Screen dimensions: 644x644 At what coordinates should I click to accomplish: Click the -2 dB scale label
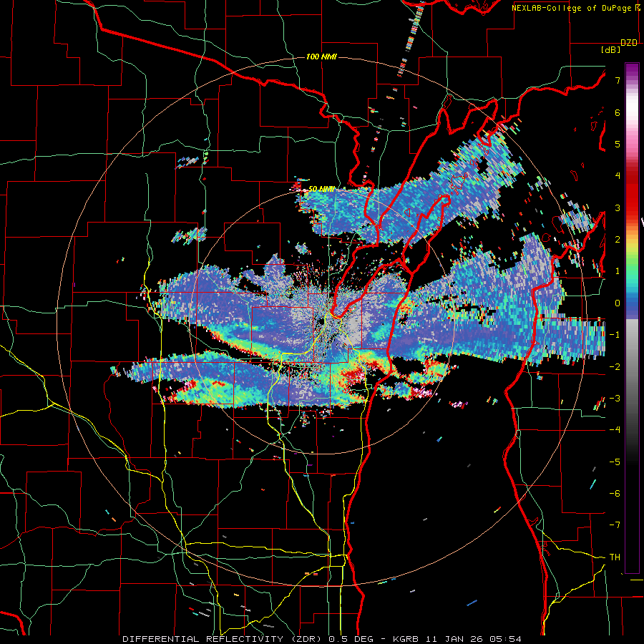pos(615,367)
